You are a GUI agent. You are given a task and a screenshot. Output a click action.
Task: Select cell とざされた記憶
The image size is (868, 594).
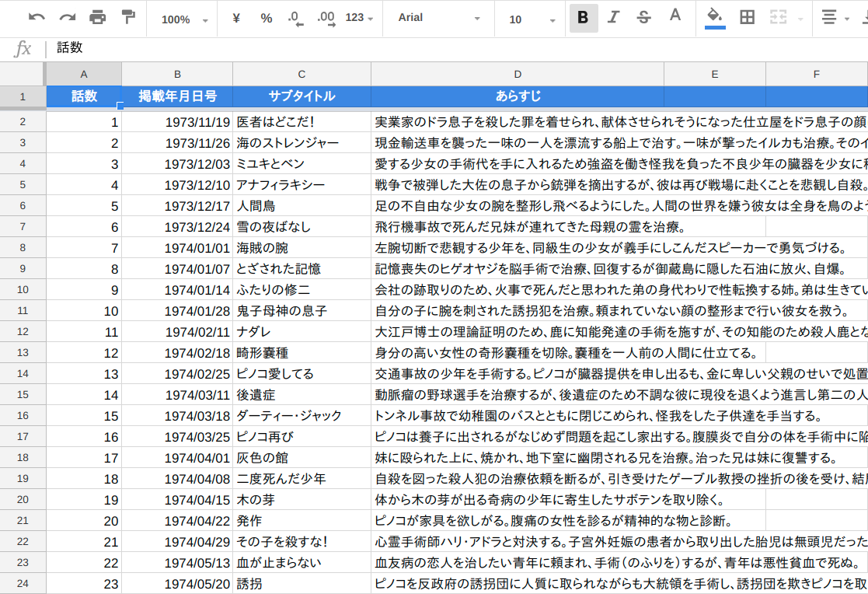(x=302, y=269)
